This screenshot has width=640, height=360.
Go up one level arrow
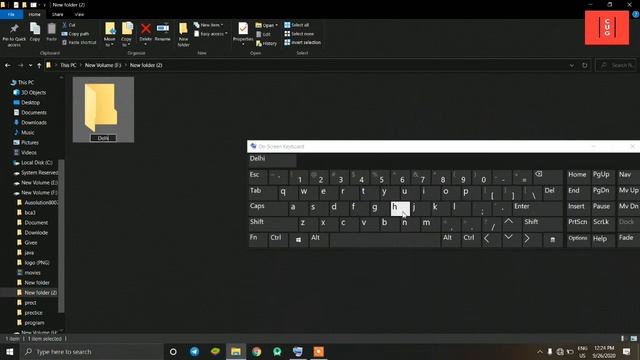click(x=39, y=65)
